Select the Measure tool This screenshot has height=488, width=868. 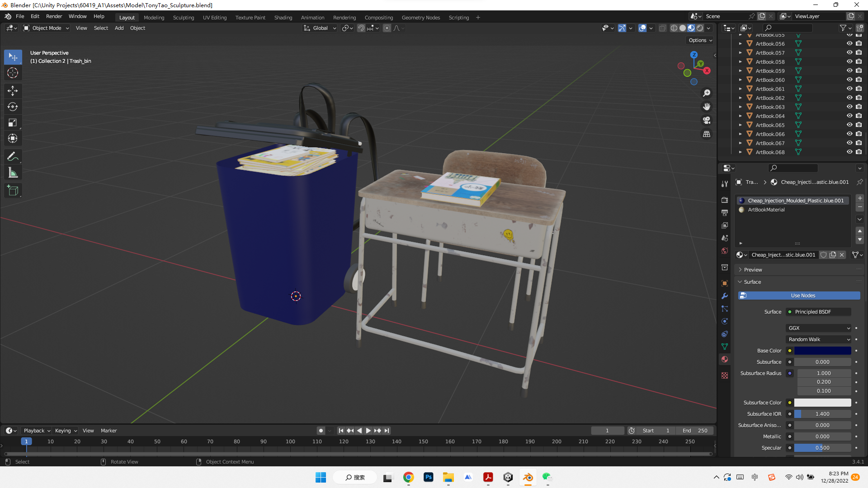point(13,173)
